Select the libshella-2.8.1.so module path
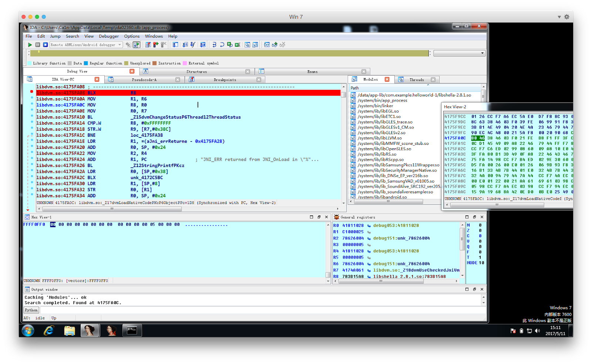Viewport: 592px width, 364px height. pos(414,95)
